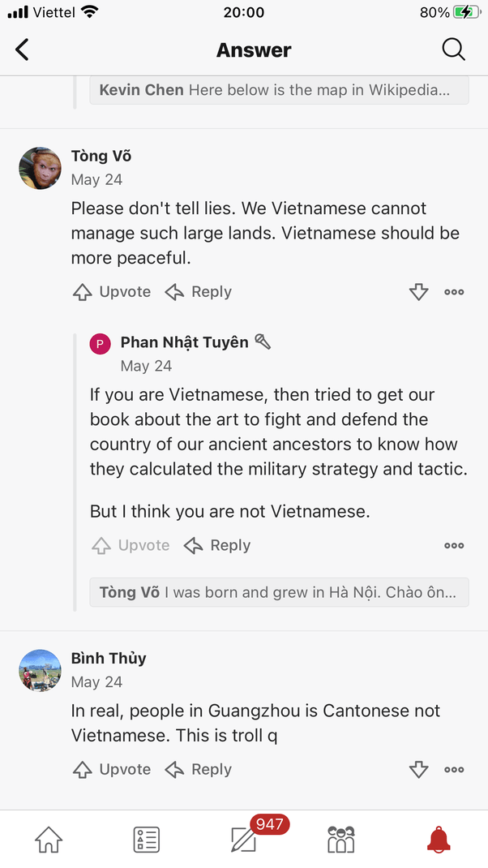Expand collapsed Kevin Chen reply
This screenshot has width=488, height=868.
coord(279,90)
